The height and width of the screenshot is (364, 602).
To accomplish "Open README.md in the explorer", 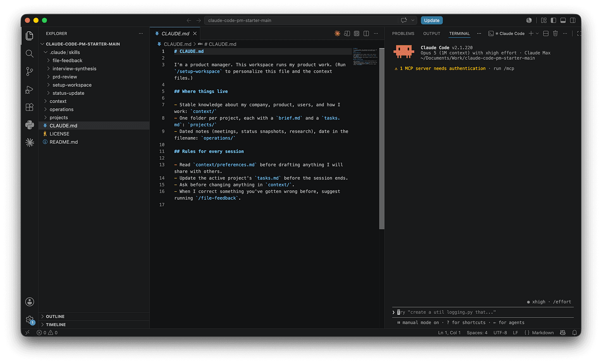I will [94, 142].
